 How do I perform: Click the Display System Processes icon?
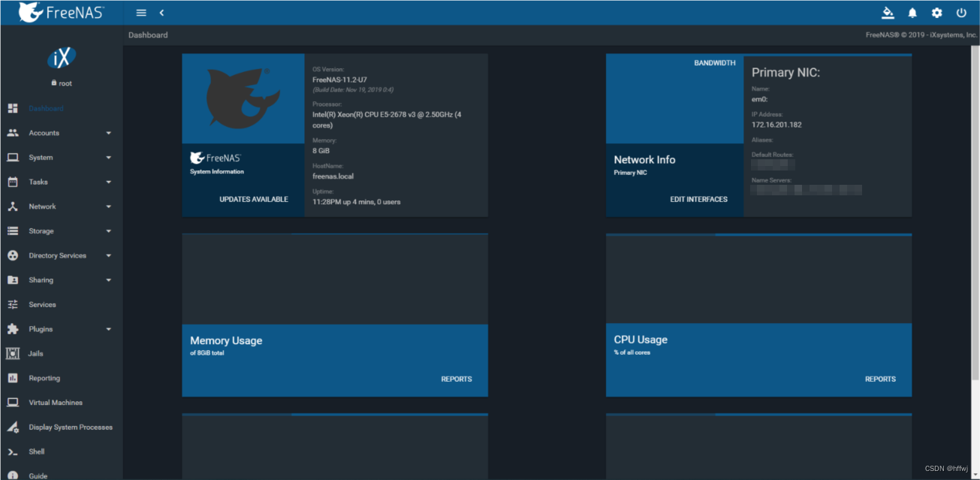[x=13, y=427]
